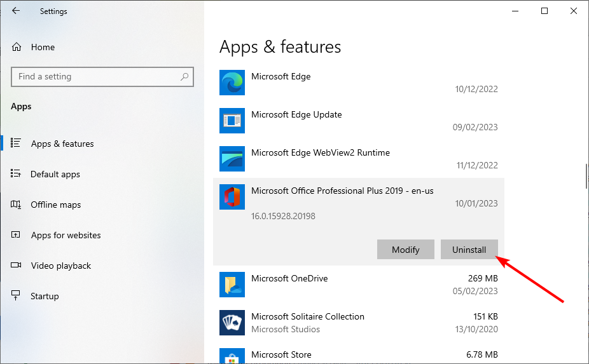
Task: Click the Microsoft Edge app icon
Action: pos(232,83)
